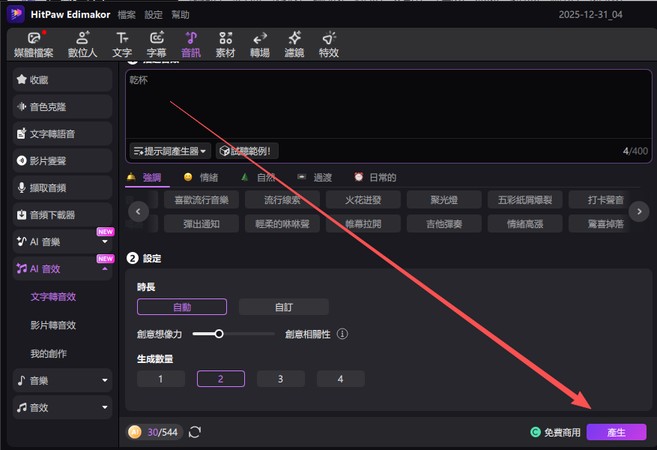The height and width of the screenshot is (450, 657).
Task: Switch to the 自然 tab
Action: (x=259, y=178)
